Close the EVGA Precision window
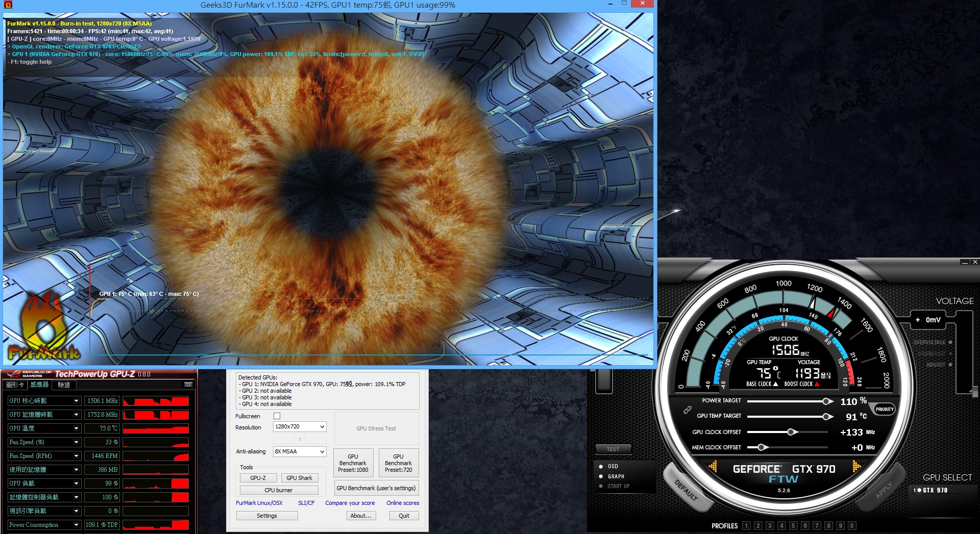 pyautogui.click(x=975, y=262)
